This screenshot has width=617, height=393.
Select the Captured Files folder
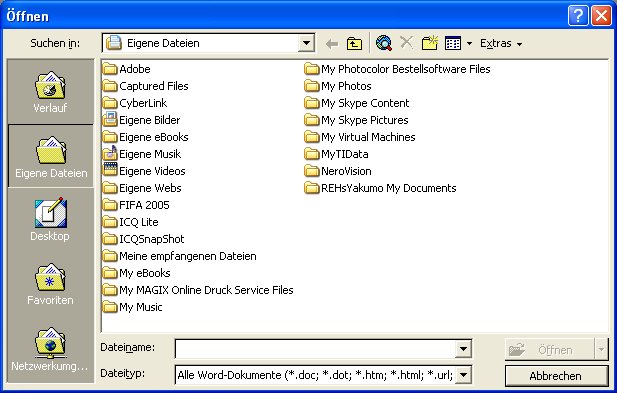click(x=146, y=86)
